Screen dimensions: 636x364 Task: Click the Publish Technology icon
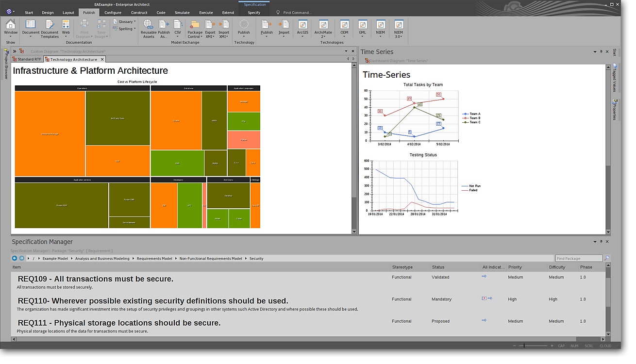click(x=244, y=28)
